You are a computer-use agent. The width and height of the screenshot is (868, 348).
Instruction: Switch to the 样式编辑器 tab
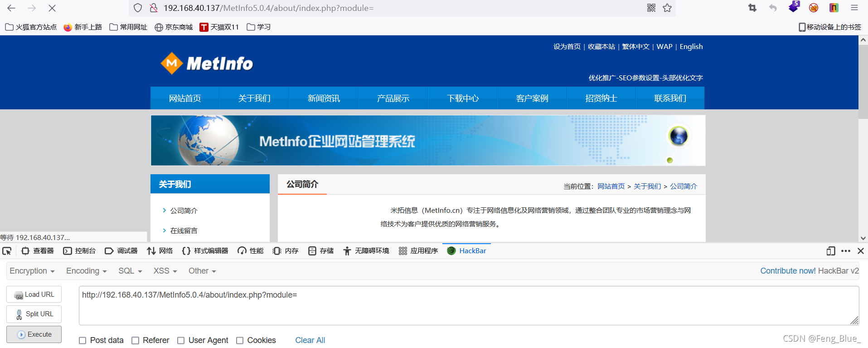[x=205, y=251]
